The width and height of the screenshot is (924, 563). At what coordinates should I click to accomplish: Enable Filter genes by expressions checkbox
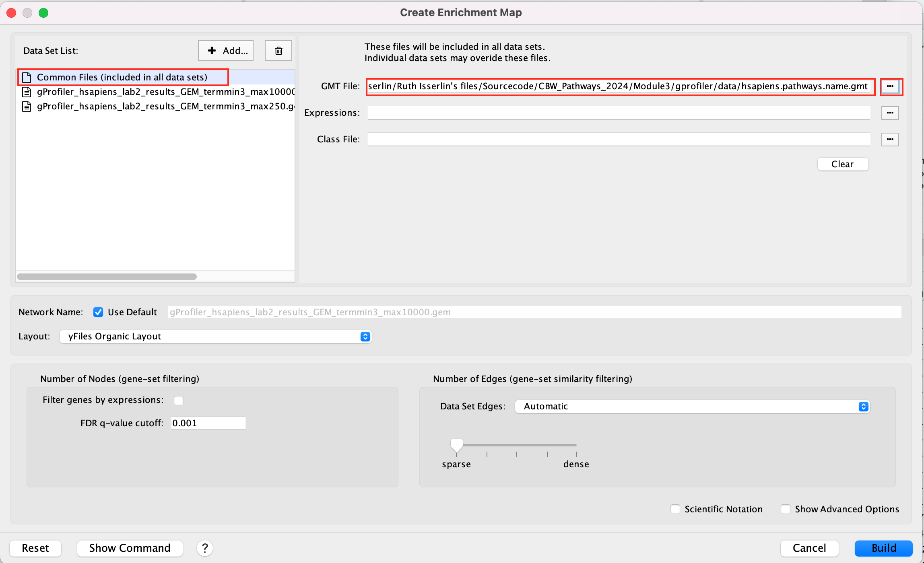(178, 400)
